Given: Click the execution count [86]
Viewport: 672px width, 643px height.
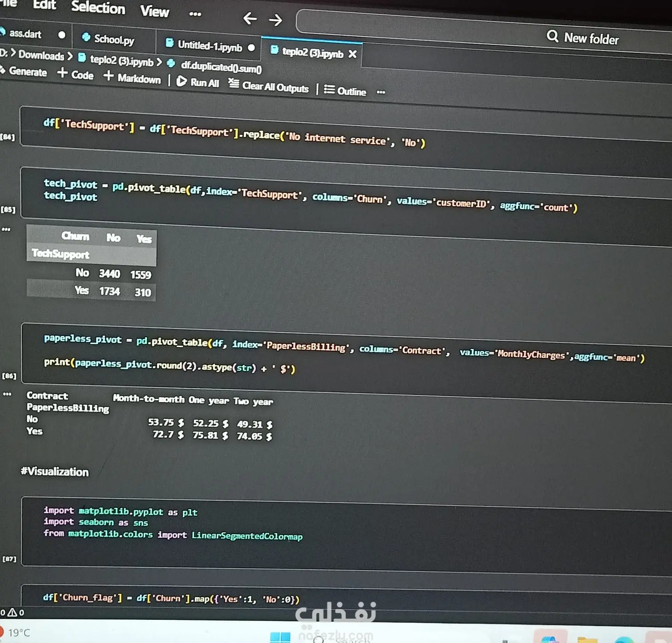Looking at the screenshot, I should click(9, 376).
